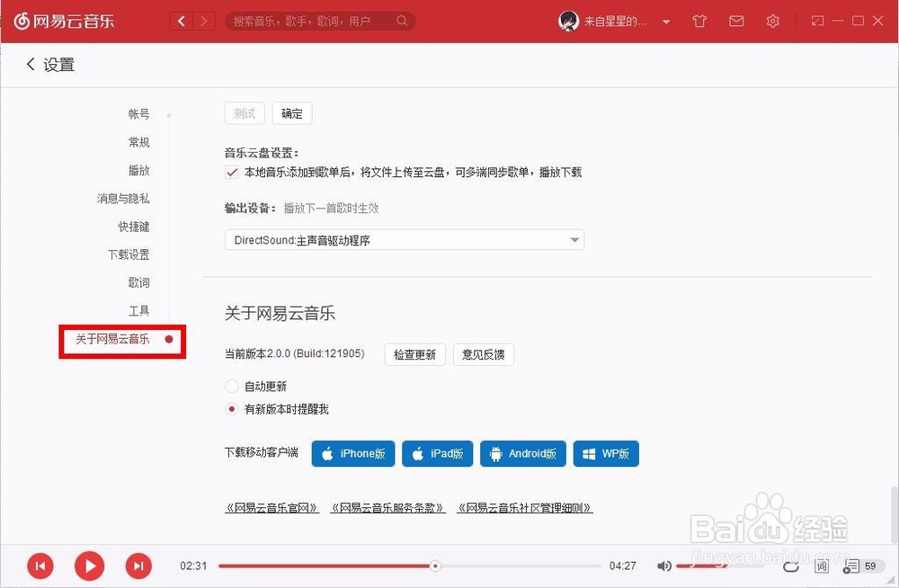Click the total time 04:27 text
Viewport: 899px width, 588px height.
(x=623, y=566)
